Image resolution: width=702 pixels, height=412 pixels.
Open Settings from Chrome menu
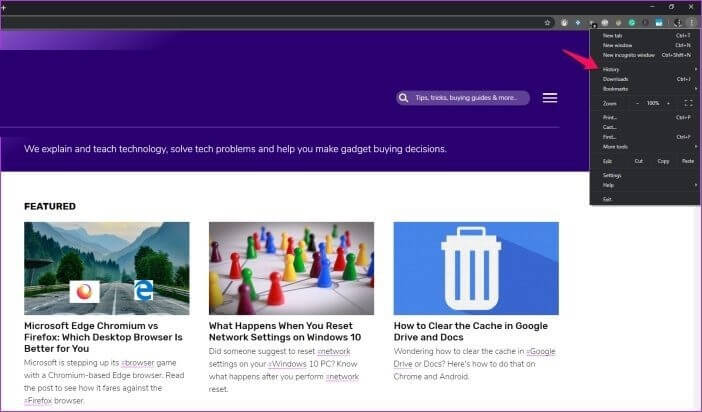(645, 176)
